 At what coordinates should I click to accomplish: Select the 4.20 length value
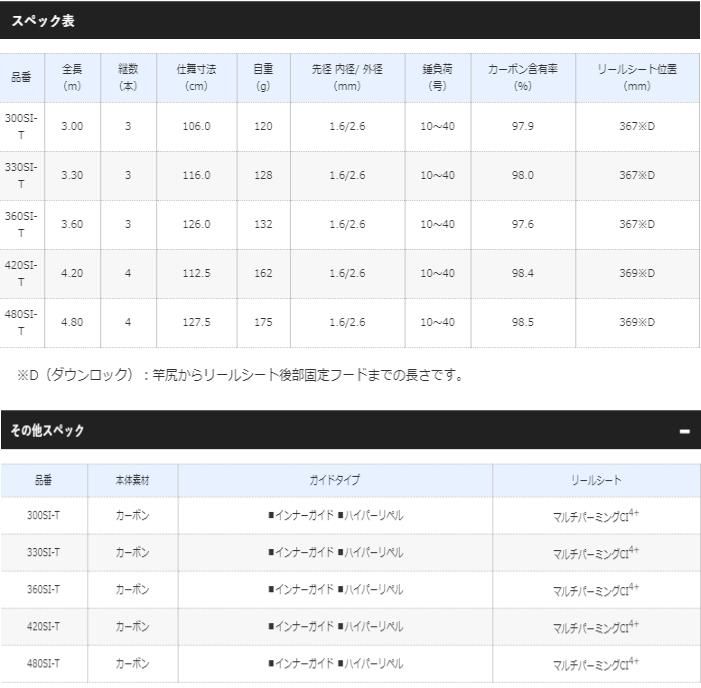[x=72, y=273]
